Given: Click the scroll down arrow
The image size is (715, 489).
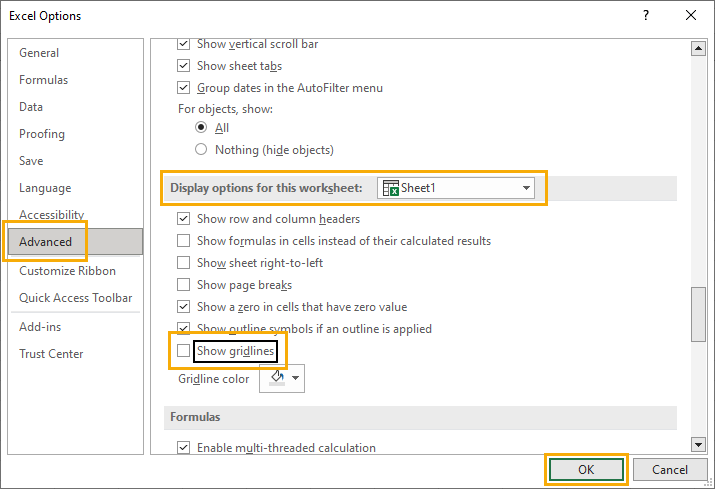Looking at the screenshot, I should coord(698,444).
